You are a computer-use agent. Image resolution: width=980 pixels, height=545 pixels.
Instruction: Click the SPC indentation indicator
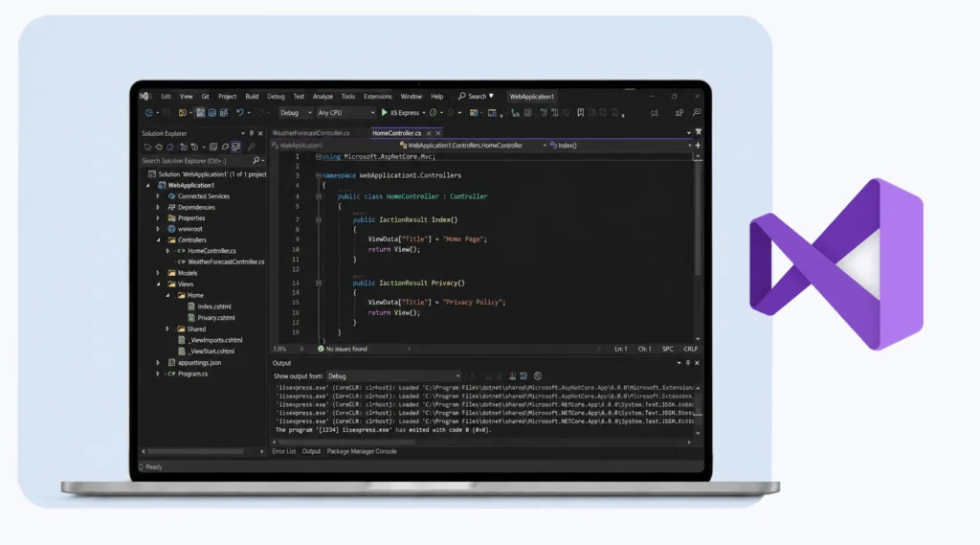667,350
